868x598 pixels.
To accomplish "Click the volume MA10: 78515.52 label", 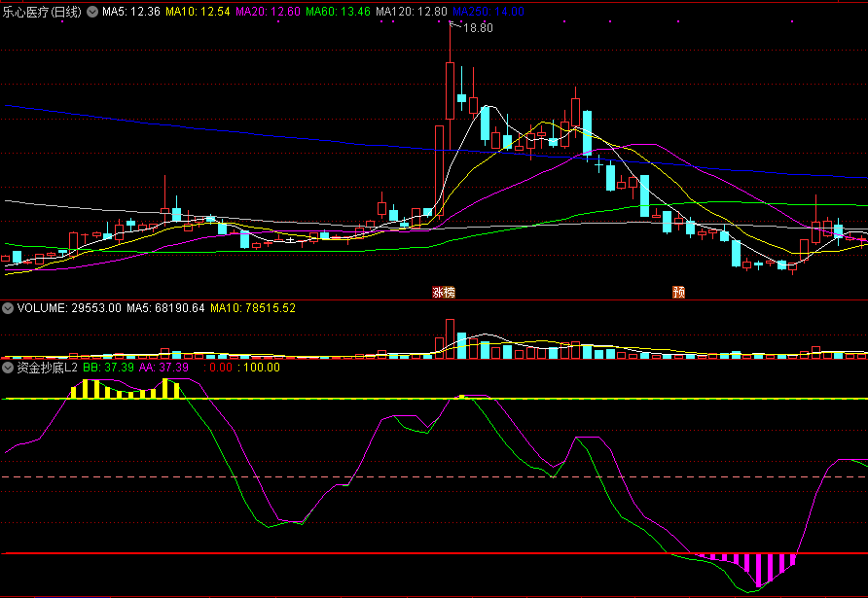I will pyautogui.click(x=253, y=308).
